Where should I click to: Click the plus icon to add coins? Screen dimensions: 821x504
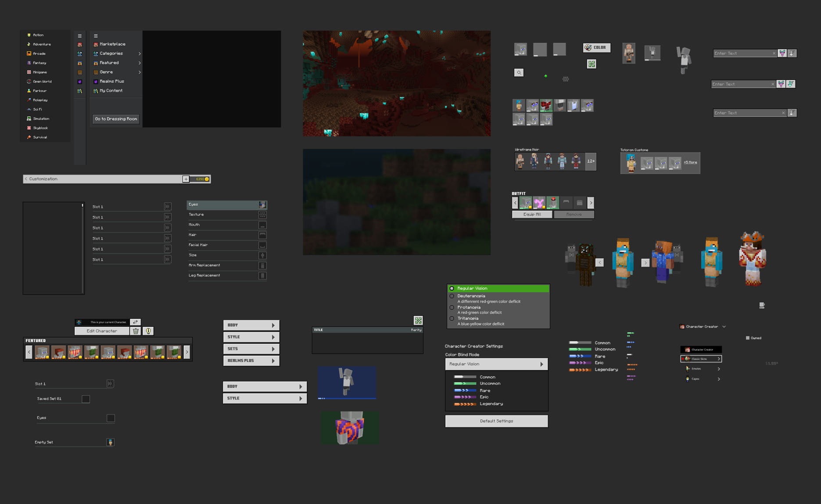coord(186,179)
